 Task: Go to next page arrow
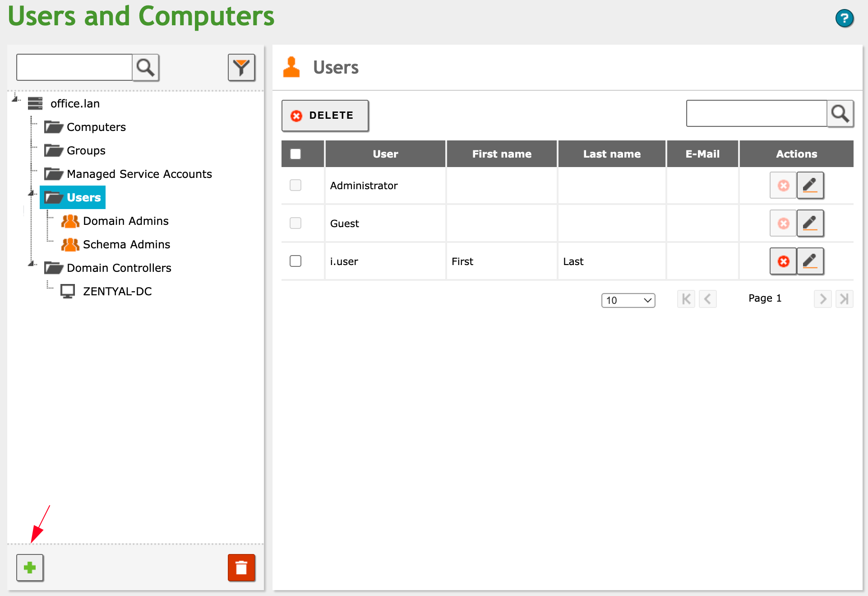822,298
